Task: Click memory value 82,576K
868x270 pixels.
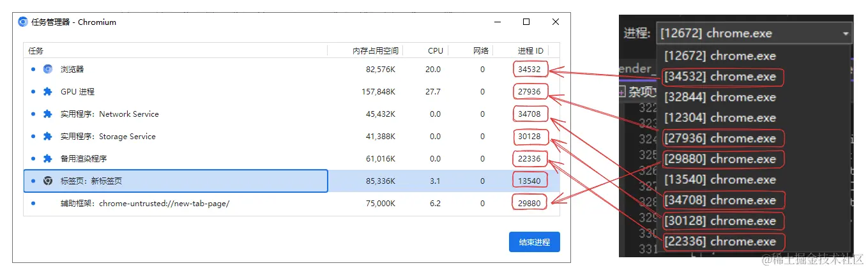Action: tap(381, 69)
